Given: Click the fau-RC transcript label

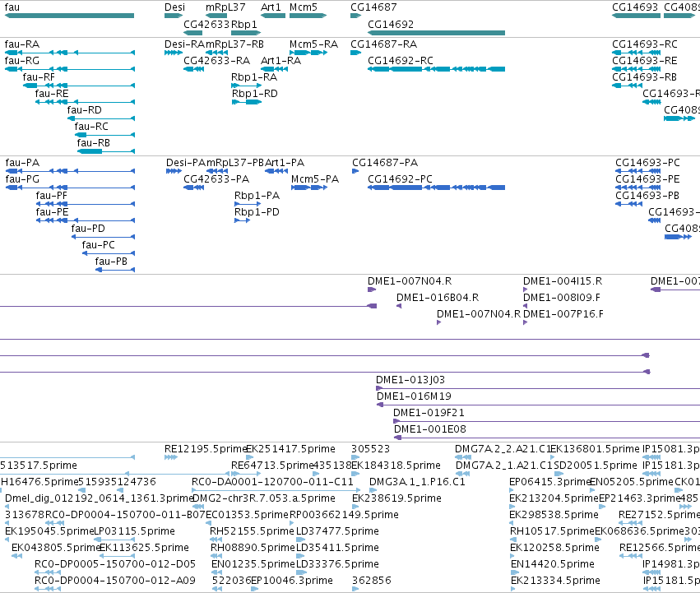Looking at the screenshot, I should point(91,127).
